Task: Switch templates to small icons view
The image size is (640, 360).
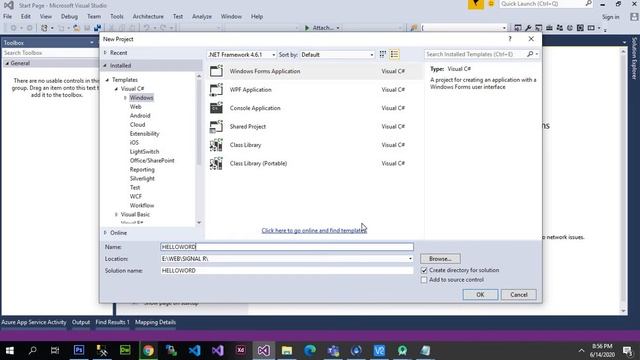Action: tap(382, 54)
